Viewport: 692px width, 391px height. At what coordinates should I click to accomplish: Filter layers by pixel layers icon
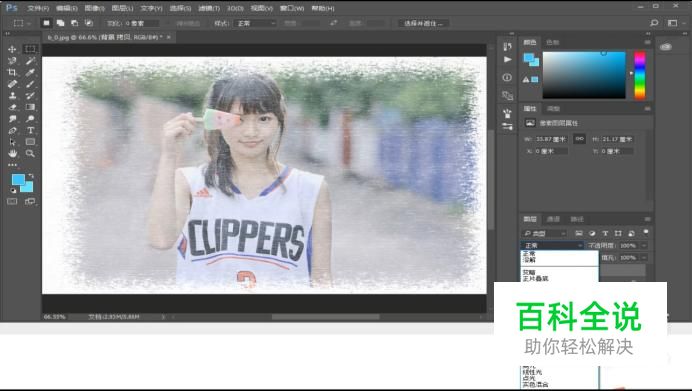point(579,233)
